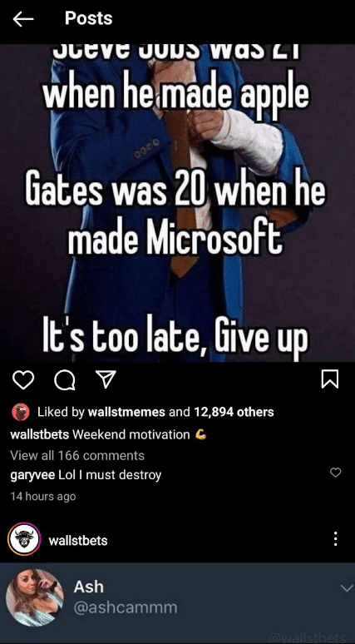Tap Ash's profile photo
Image resolution: width=355 pixels, height=644 pixels.
[35, 597]
